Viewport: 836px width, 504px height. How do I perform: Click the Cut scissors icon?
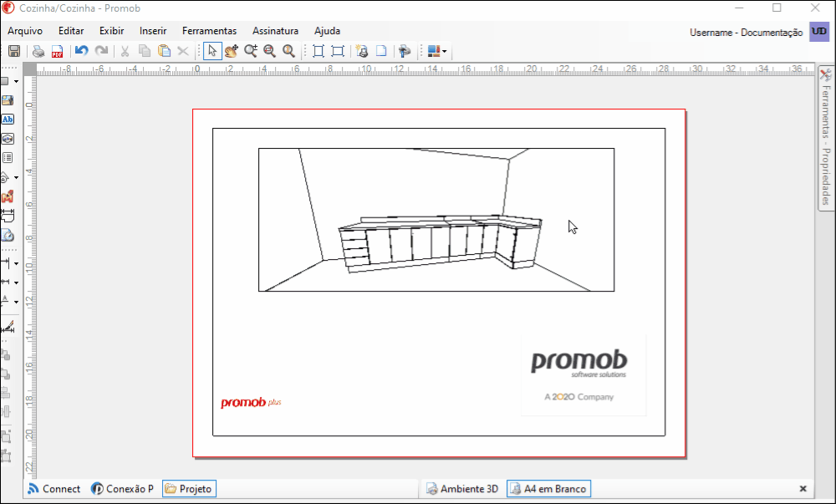(x=125, y=51)
